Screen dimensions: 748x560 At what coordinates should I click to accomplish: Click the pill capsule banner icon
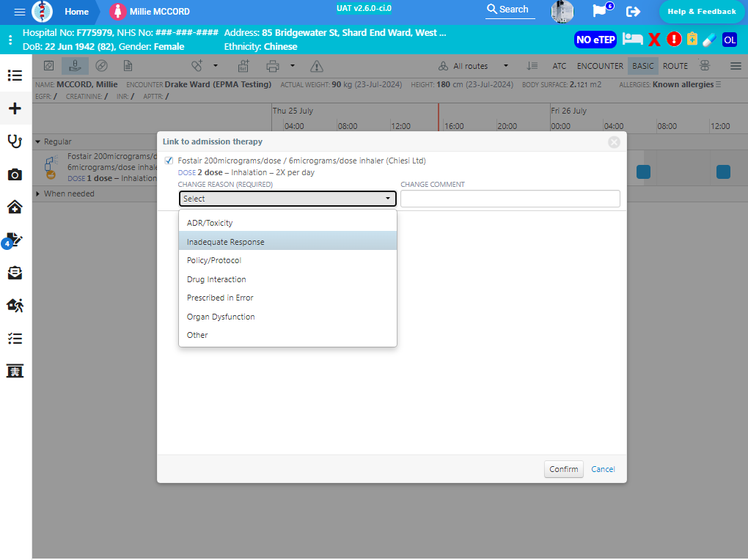(709, 40)
